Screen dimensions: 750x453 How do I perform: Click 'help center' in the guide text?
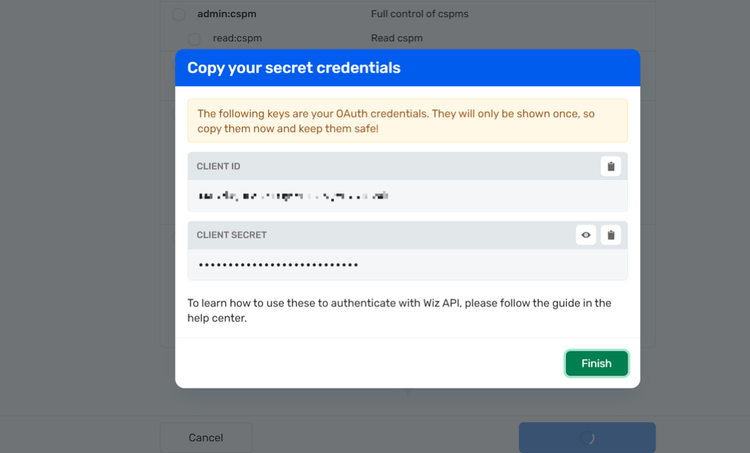coord(216,319)
